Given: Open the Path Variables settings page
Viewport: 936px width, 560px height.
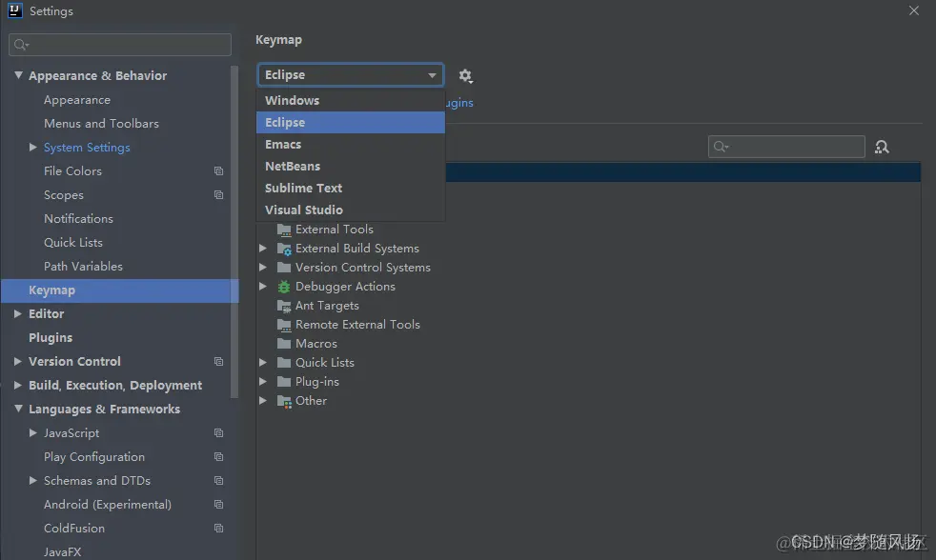Looking at the screenshot, I should pyautogui.click(x=83, y=267).
